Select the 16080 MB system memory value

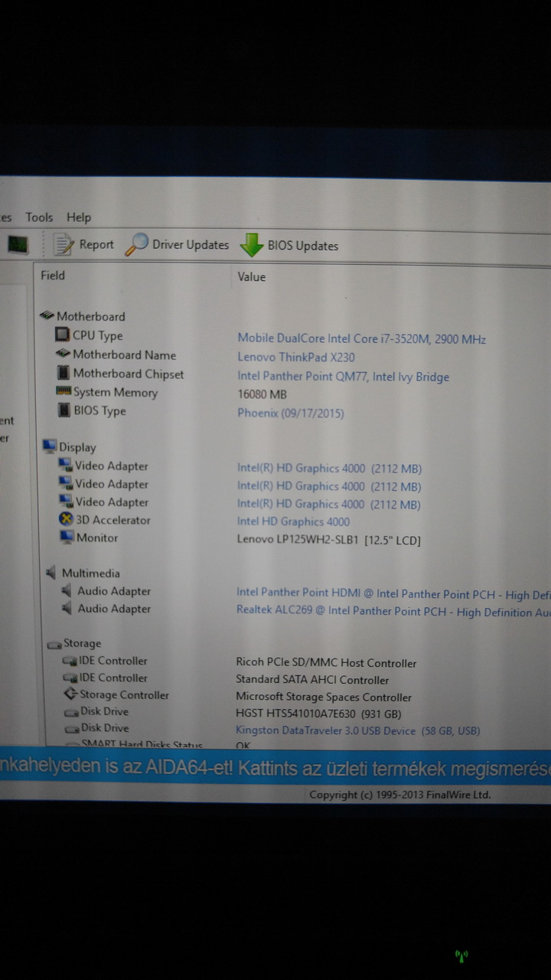coord(262,394)
